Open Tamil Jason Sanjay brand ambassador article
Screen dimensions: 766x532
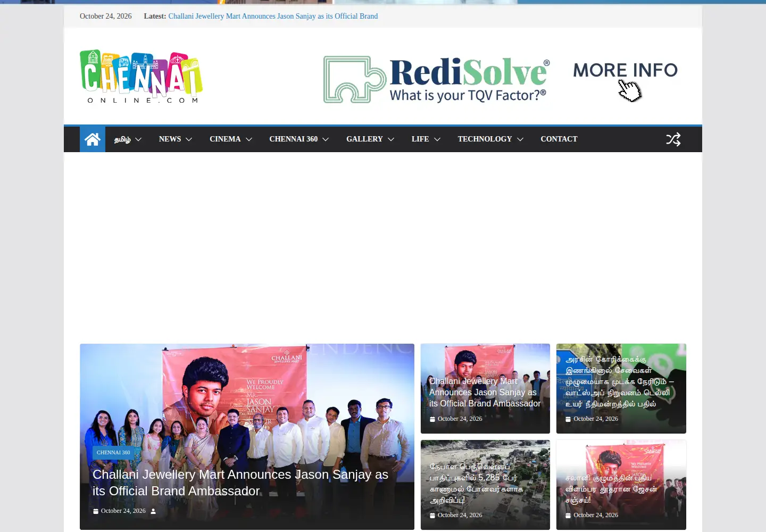point(611,489)
